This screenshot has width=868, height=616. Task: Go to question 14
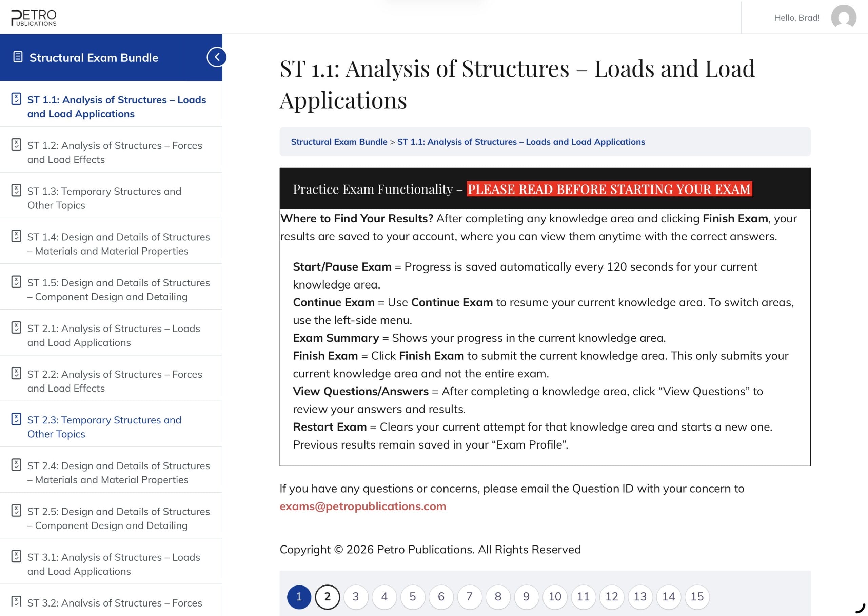coord(669,597)
